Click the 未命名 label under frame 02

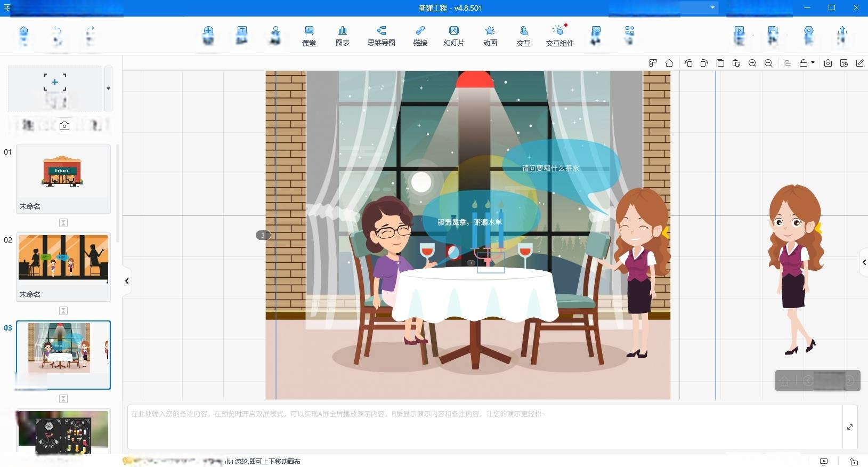pyautogui.click(x=30, y=294)
